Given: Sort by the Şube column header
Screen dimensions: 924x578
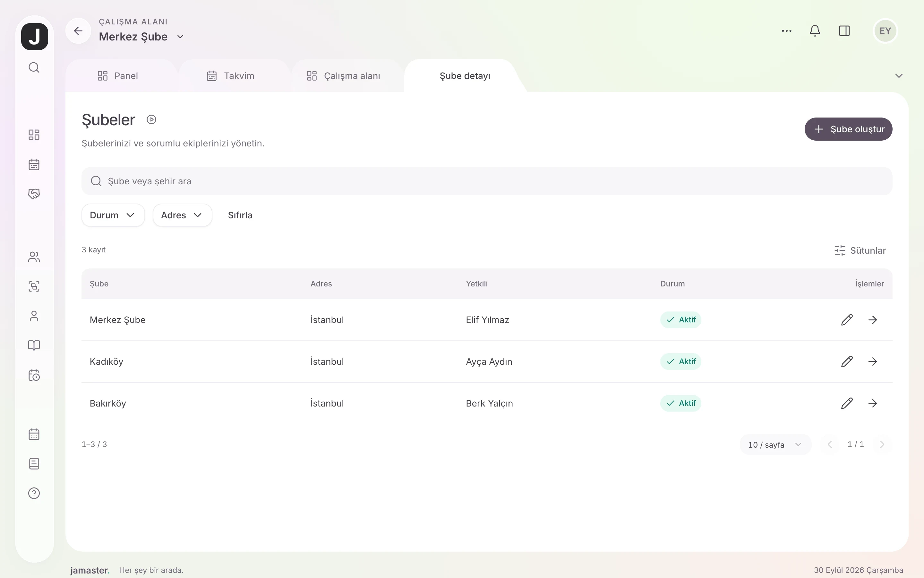Looking at the screenshot, I should click(99, 284).
